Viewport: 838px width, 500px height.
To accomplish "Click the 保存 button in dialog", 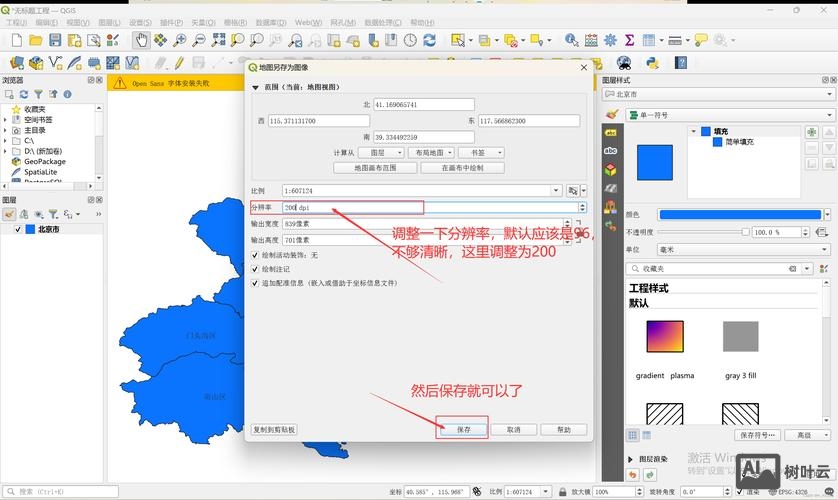I will (463, 429).
